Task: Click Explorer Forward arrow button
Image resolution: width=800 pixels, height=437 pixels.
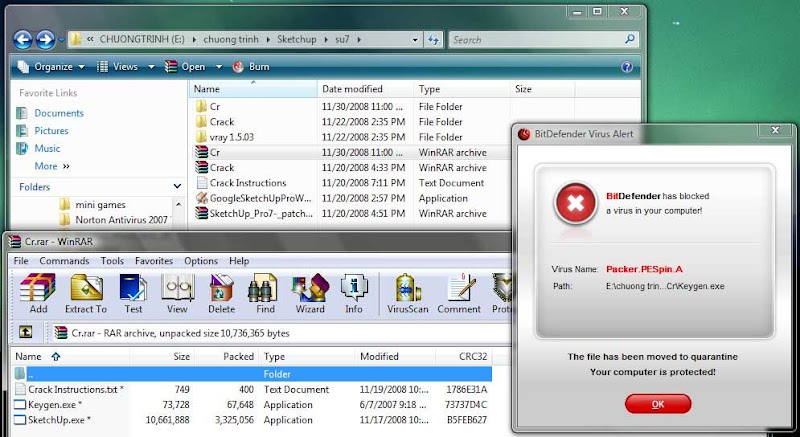Action: click(45, 39)
